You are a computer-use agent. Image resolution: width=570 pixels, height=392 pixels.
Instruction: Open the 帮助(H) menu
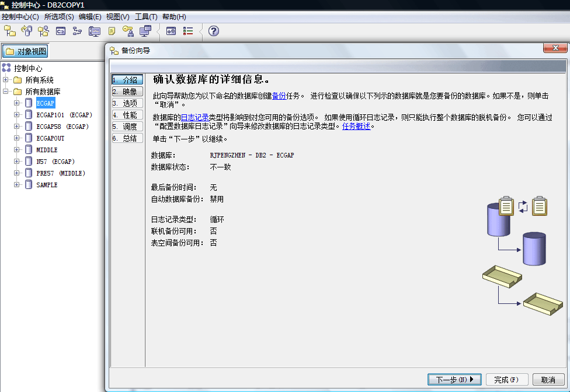[174, 17]
